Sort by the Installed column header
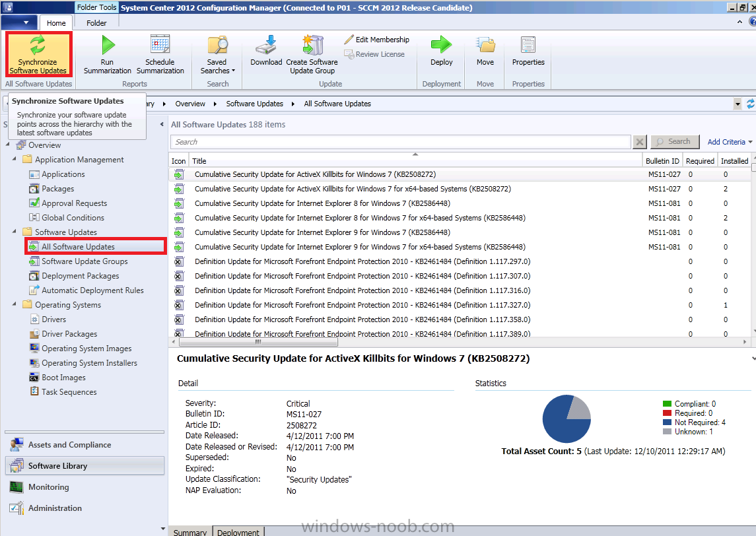Screen dimensions: 756x536 [734, 161]
